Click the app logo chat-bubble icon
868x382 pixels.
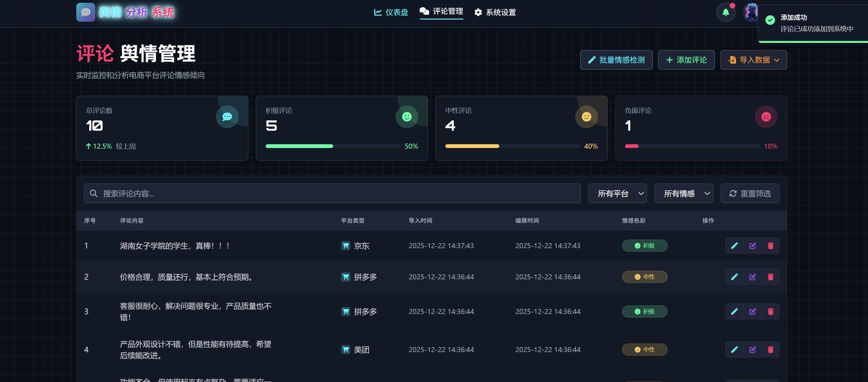[x=86, y=13]
